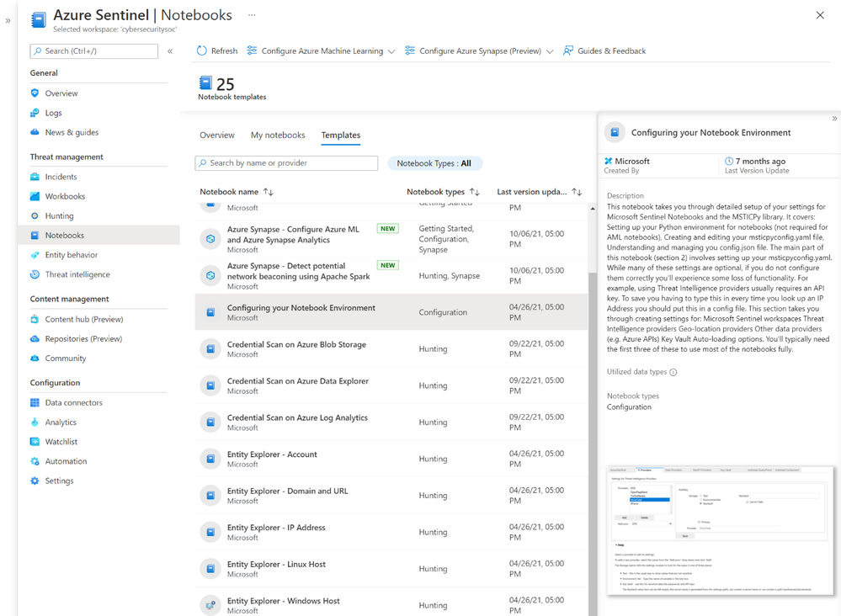Expand the portal menu double chevron
This screenshot has height=616, width=841.
point(8,21)
